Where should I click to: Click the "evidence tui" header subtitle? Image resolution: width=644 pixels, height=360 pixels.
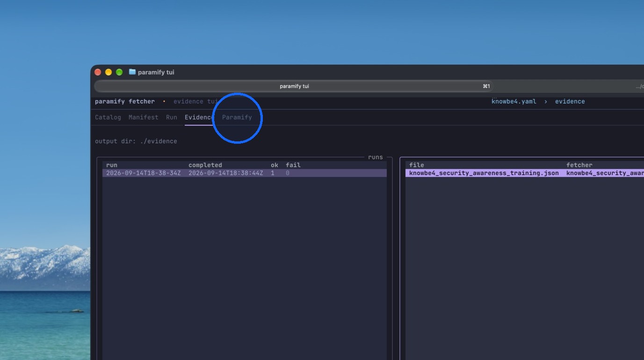pyautogui.click(x=196, y=102)
